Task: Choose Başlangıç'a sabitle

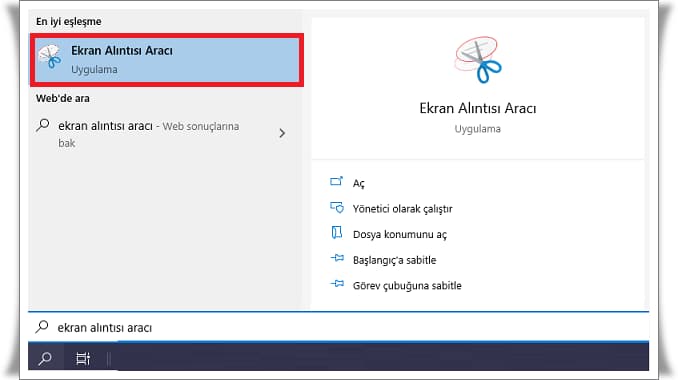Action: 394,260
